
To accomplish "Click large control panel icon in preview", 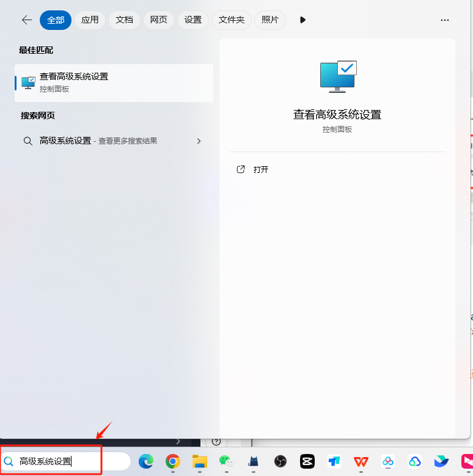I will [x=338, y=76].
